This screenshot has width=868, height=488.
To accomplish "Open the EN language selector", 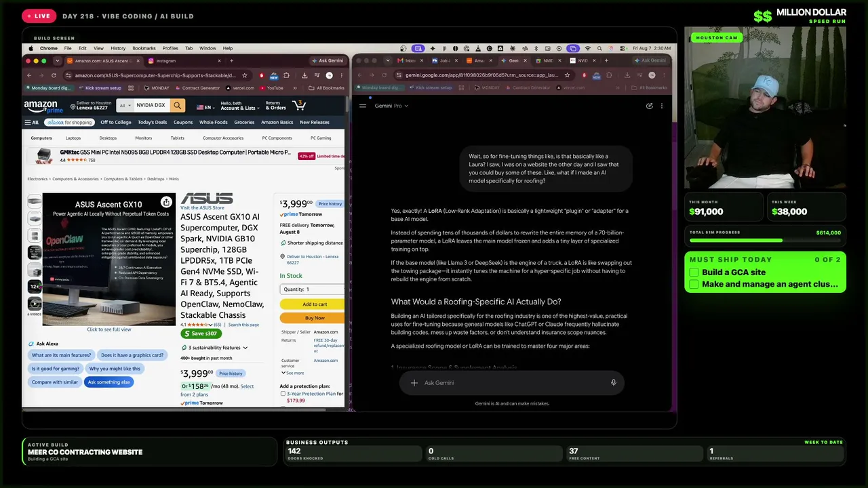I will tap(207, 107).
